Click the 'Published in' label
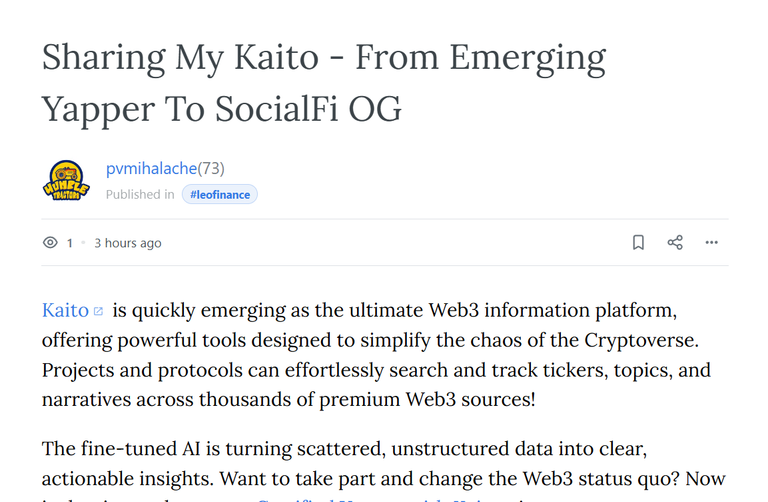 tap(140, 194)
